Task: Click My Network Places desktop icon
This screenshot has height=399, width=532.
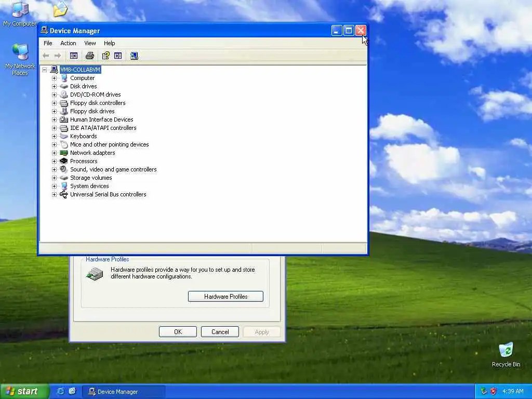Action: [x=20, y=59]
